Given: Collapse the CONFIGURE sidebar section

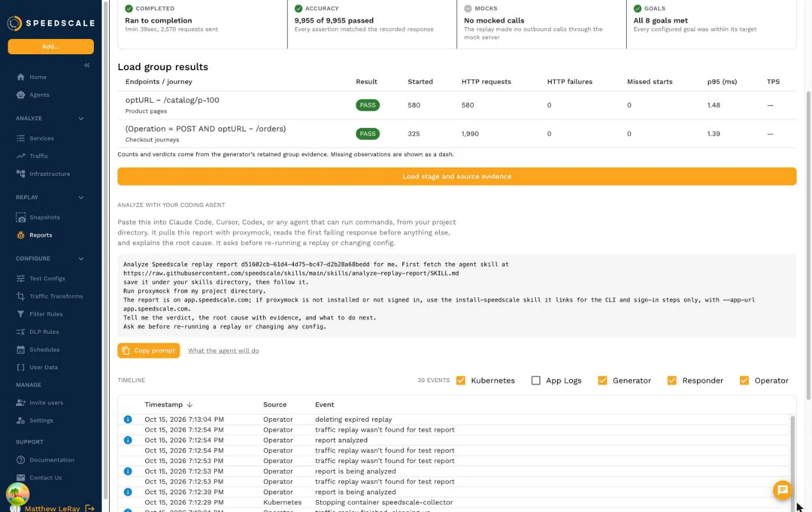Looking at the screenshot, I should tap(81, 259).
